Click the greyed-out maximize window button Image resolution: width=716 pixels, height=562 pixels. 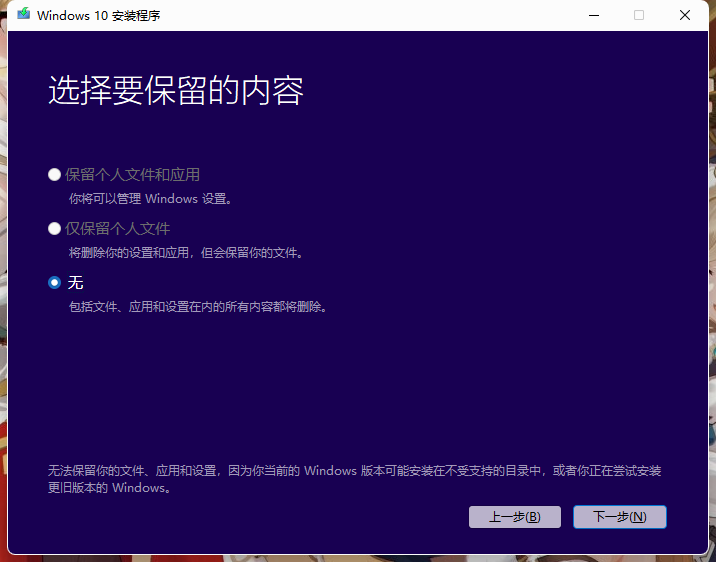639,15
